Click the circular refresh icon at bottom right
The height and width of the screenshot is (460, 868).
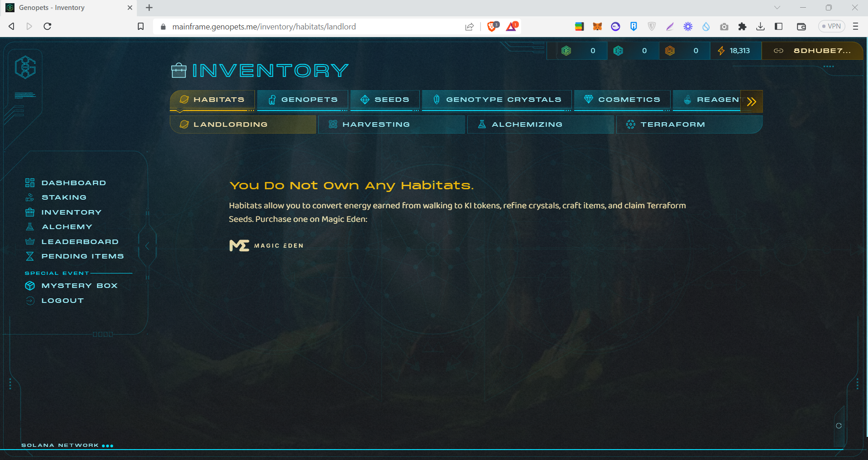[839, 426]
